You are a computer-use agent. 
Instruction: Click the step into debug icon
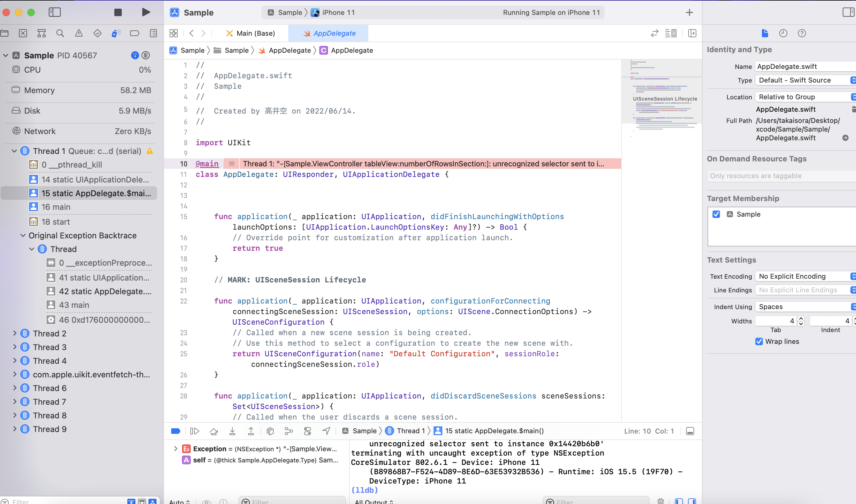click(232, 431)
